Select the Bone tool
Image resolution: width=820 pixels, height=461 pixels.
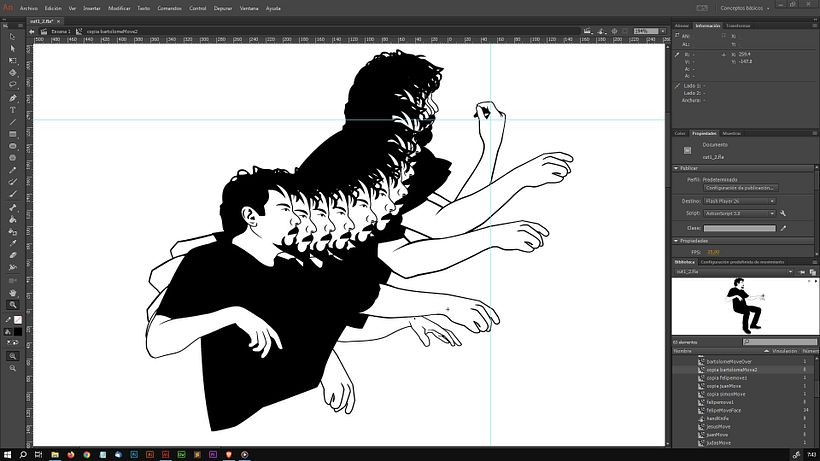(x=13, y=208)
